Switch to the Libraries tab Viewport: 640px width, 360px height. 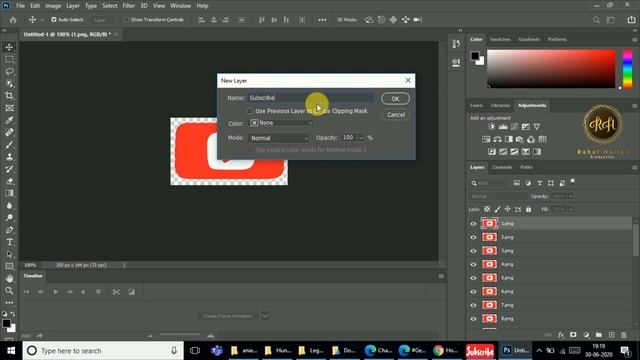coord(500,105)
